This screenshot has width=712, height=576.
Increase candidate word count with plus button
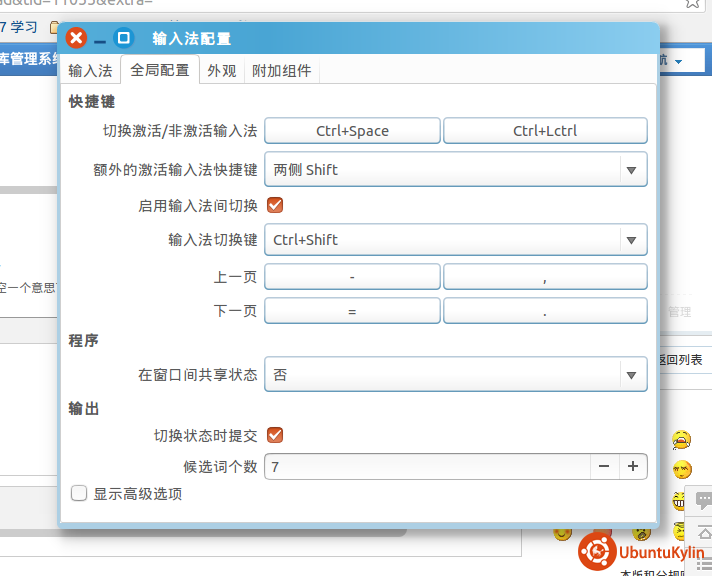(x=633, y=467)
